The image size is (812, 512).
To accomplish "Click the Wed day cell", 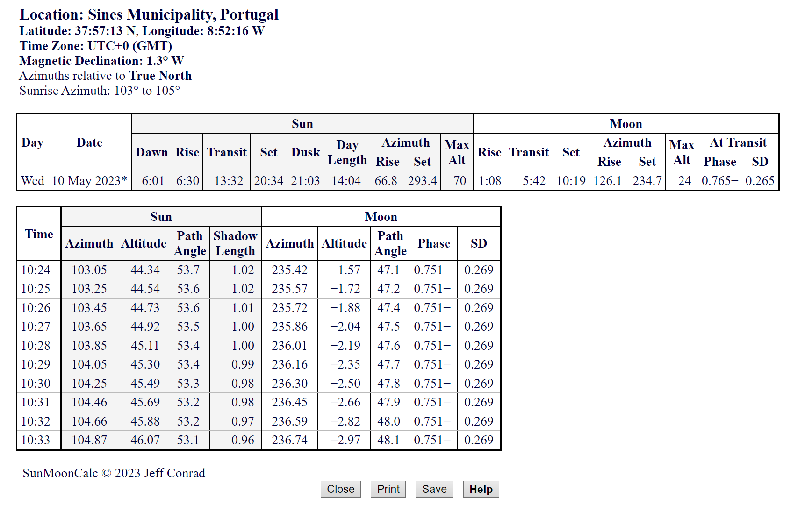I will 33,181.
